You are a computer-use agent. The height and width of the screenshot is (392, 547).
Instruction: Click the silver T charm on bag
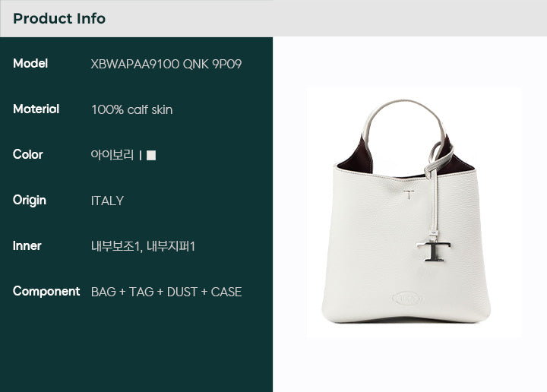433,251
